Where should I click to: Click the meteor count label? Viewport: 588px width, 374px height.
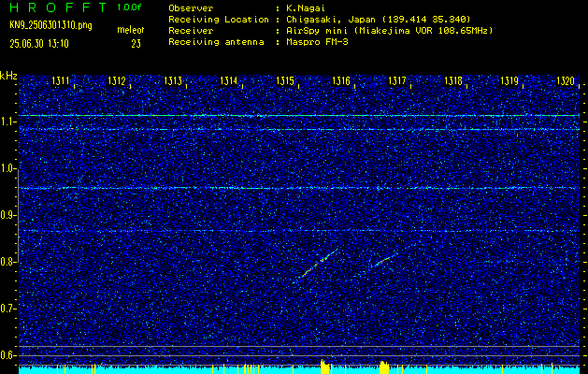point(131,30)
